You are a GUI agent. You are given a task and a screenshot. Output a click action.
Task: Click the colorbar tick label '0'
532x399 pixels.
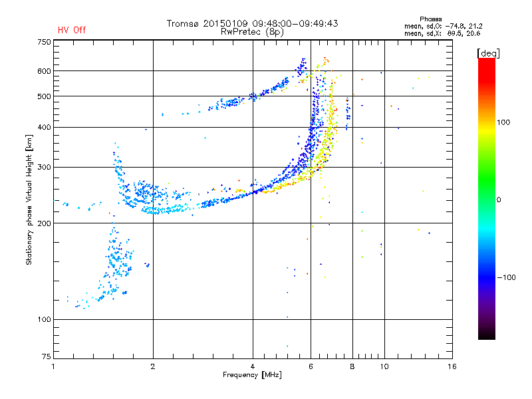pyautogui.click(x=499, y=200)
